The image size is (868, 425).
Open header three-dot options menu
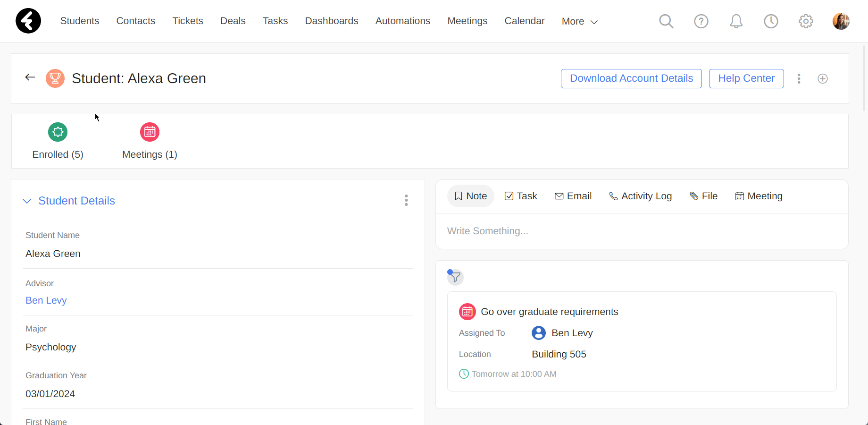click(x=799, y=79)
